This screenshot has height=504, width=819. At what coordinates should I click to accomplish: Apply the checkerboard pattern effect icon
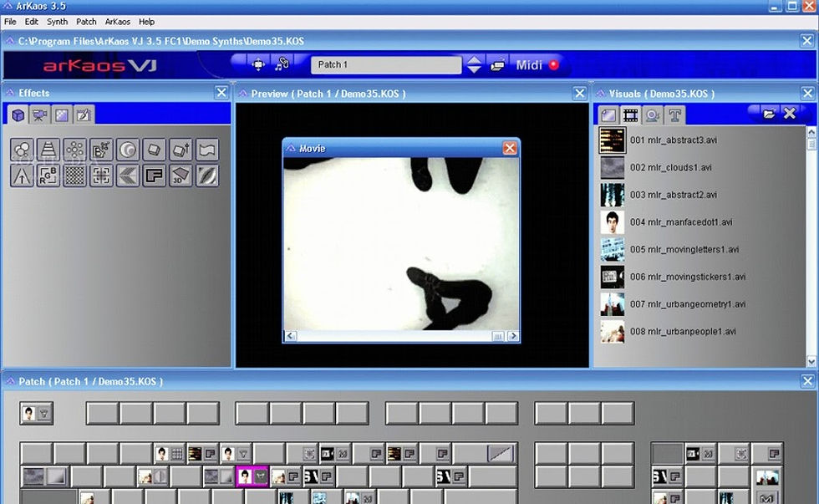click(74, 176)
